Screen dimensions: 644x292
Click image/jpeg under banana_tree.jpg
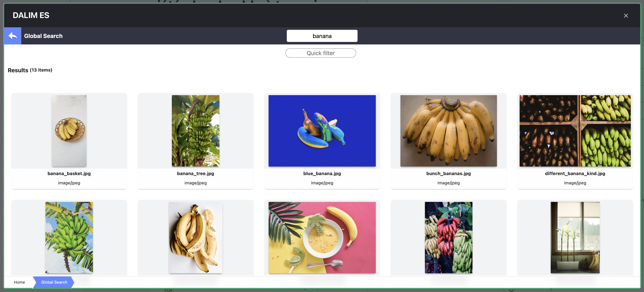coord(195,183)
